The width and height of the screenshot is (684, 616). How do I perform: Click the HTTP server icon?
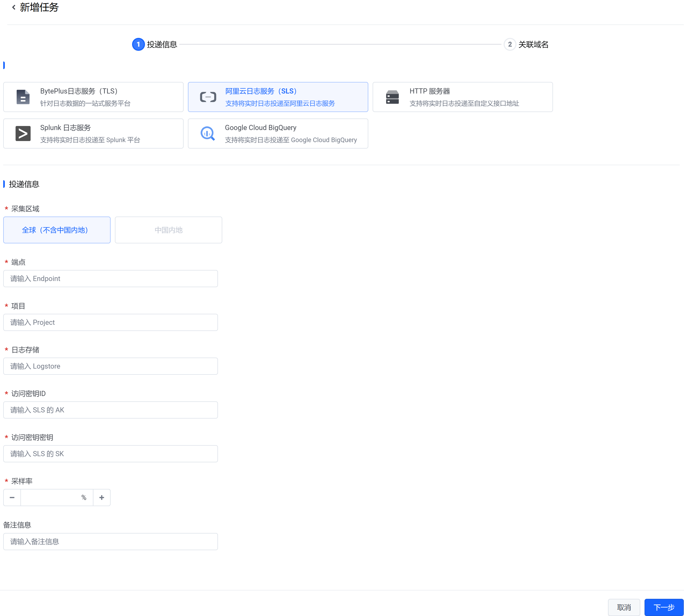point(392,97)
